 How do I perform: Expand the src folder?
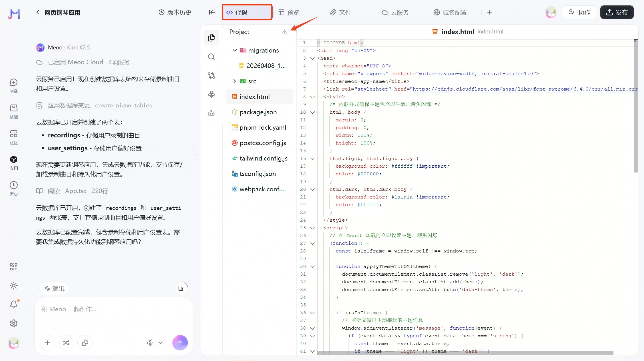tap(235, 81)
